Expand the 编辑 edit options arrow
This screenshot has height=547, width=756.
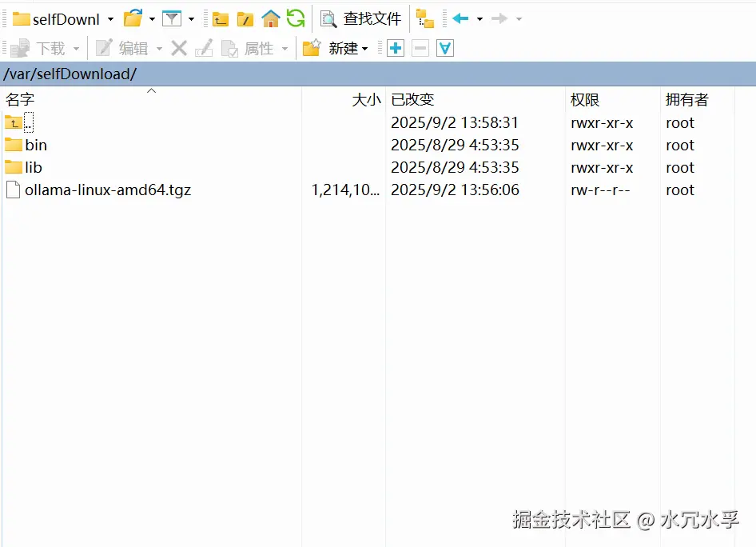coord(159,49)
